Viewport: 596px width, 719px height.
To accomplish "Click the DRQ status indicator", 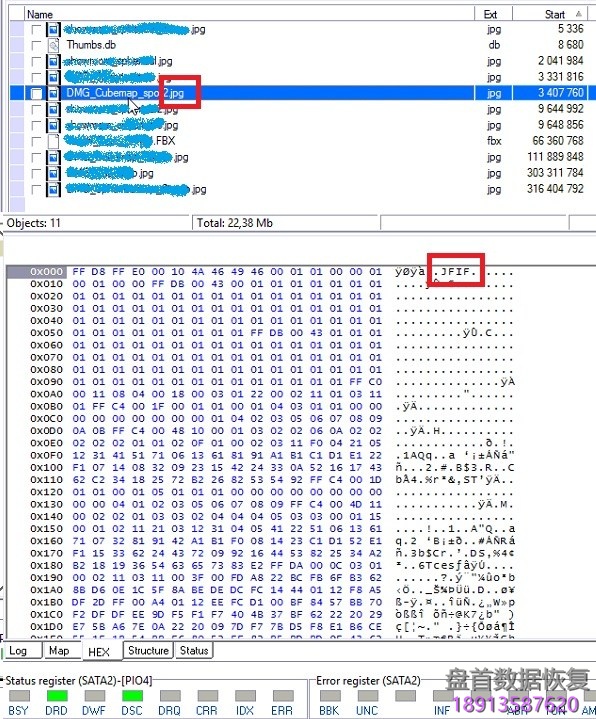I will 170,696.
